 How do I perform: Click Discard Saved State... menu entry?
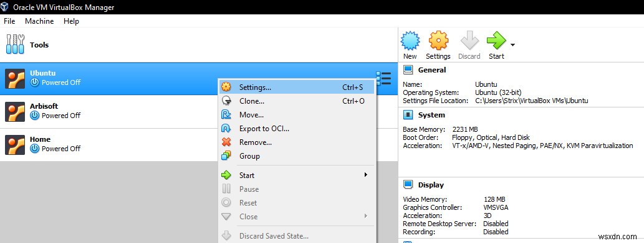297,236
